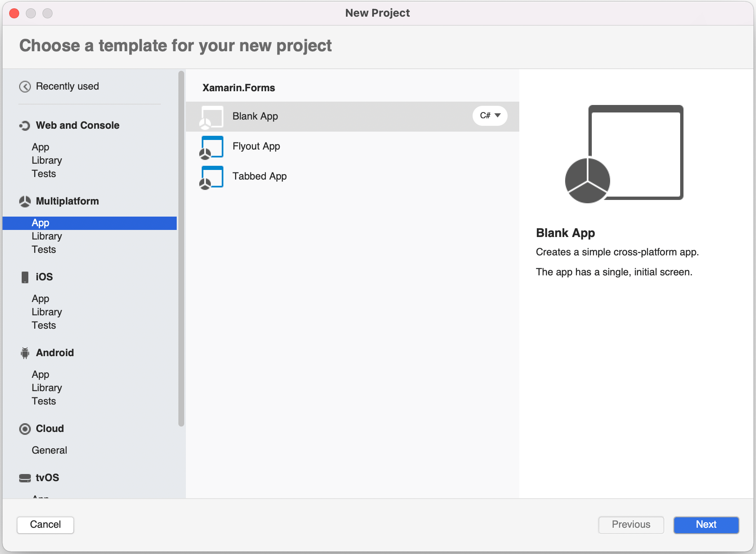Click the Previous button
Viewport: 756px width, 554px height.
point(631,525)
